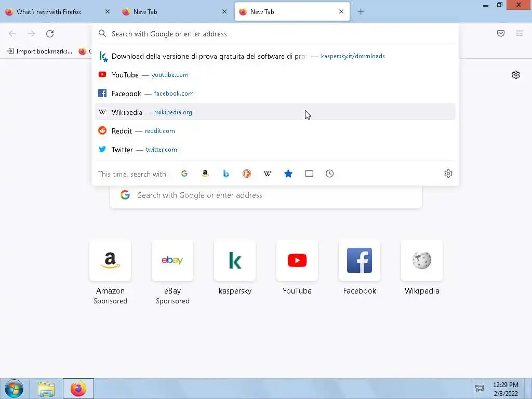Close the middle New Tab

pyautogui.click(x=224, y=11)
